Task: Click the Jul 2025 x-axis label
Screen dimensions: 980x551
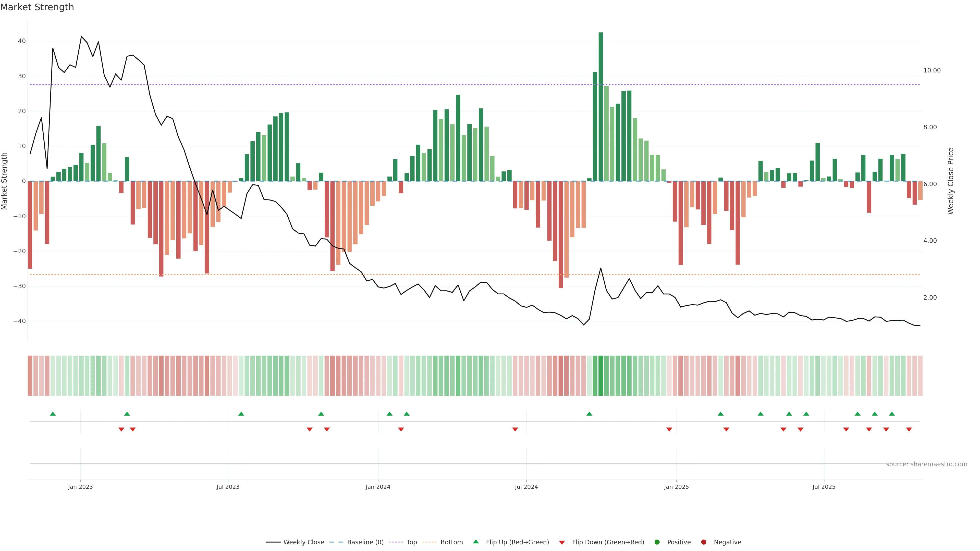Action: point(824,487)
